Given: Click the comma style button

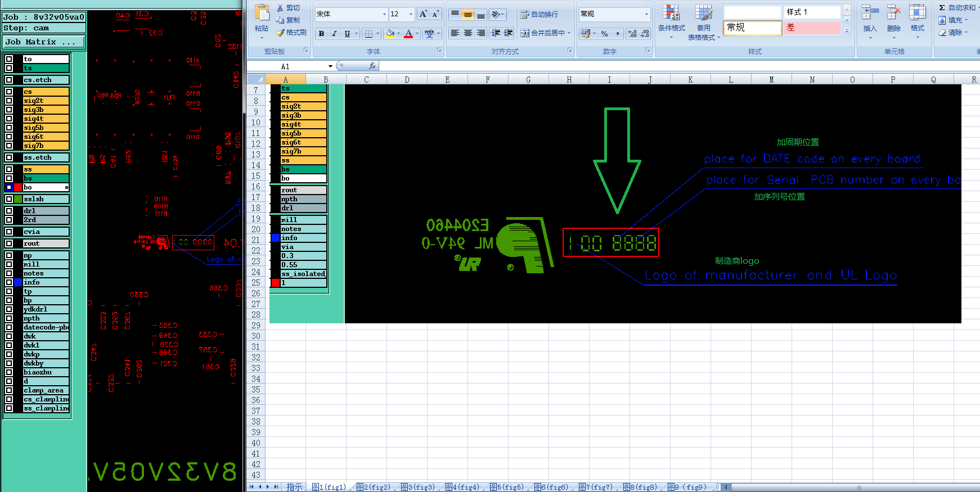Looking at the screenshot, I should point(618,34).
